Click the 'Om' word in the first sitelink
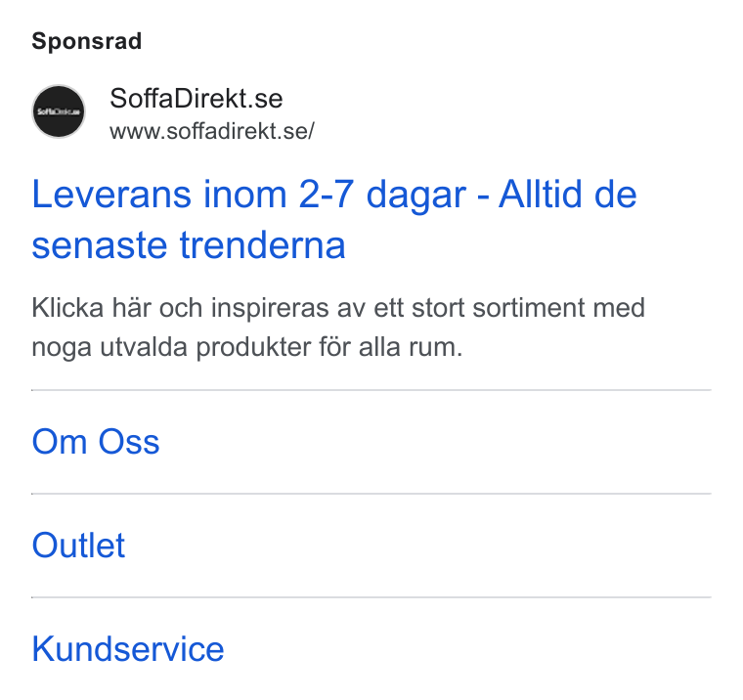Image resolution: width=743 pixels, height=700 pixels. pos(60,442)
